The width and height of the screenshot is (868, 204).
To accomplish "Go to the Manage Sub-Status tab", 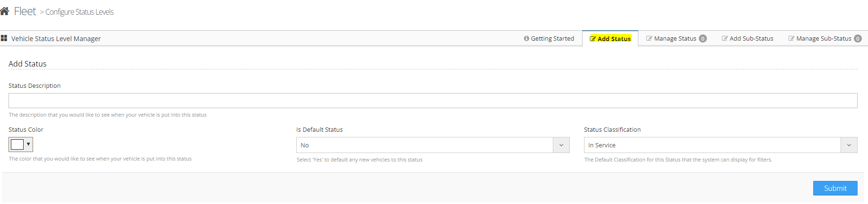I will (x=823, y=39).
